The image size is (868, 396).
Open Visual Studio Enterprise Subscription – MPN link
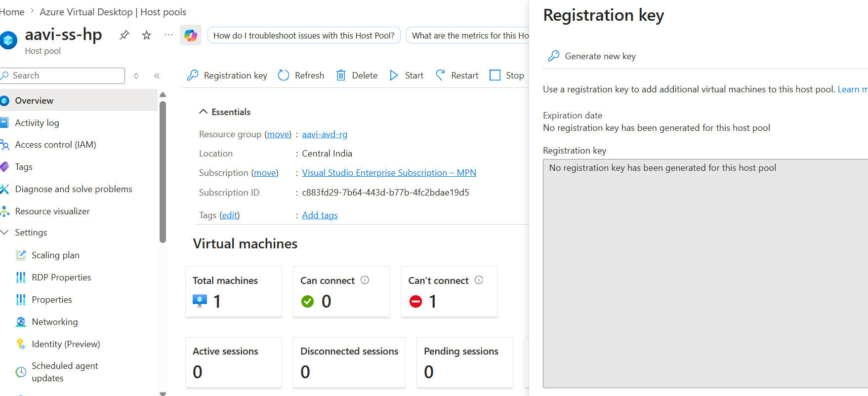click(x=389, y=173)
